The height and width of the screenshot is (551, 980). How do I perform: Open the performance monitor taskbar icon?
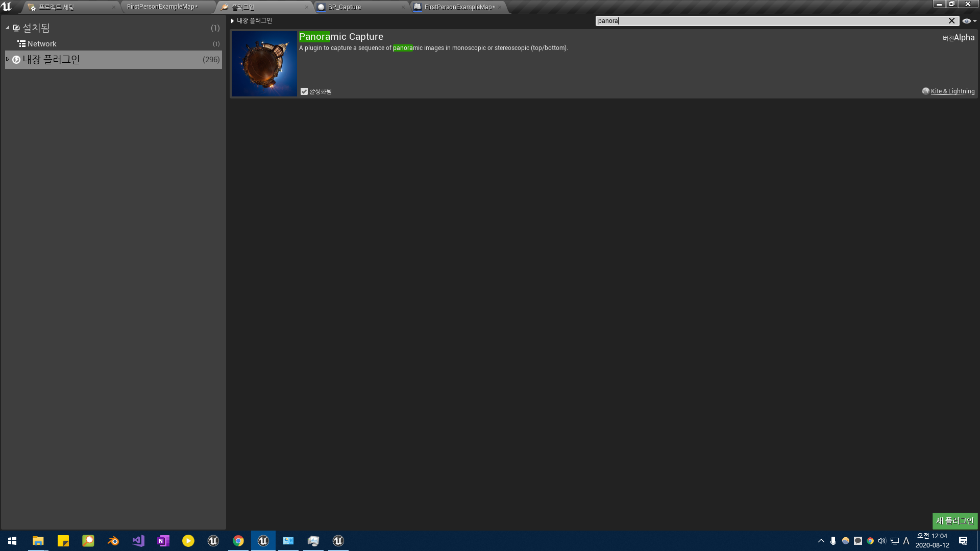[x=313, y=541]
